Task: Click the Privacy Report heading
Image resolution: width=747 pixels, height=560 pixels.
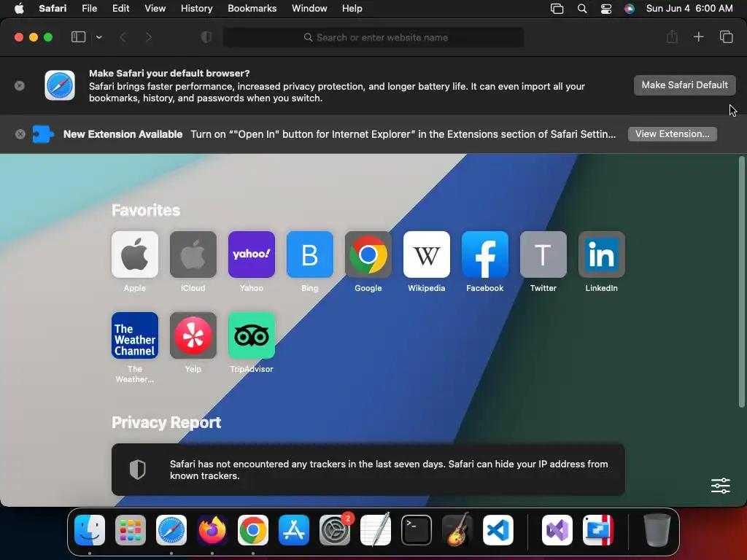Action: [x=166, y=422]
